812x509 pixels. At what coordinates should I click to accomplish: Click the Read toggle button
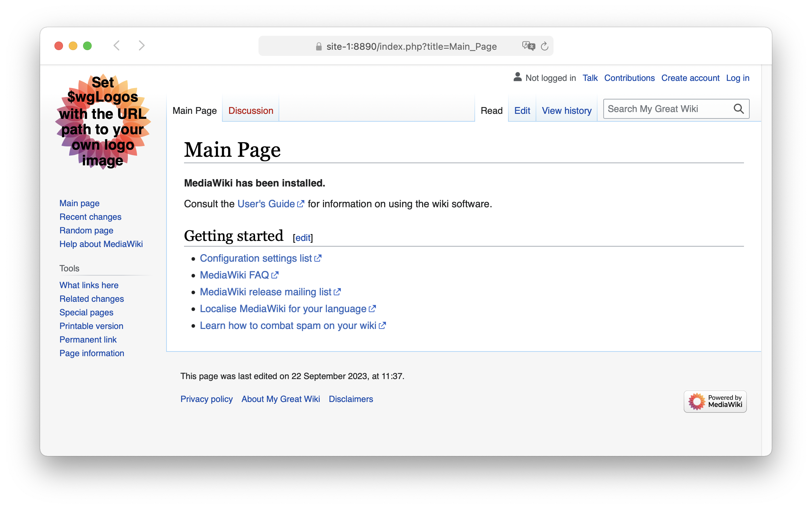click(x=491, y=110)
